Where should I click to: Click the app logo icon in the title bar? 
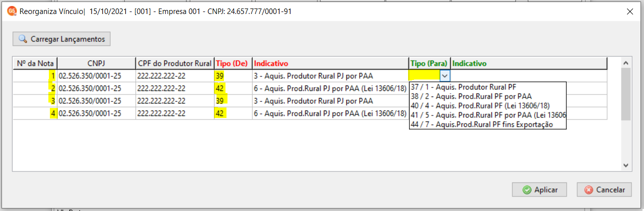click(11, 11)
